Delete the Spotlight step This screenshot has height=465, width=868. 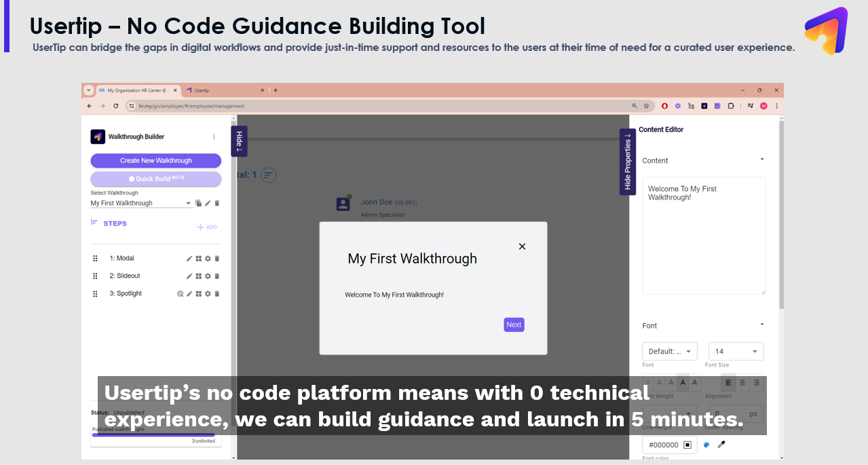217,294
